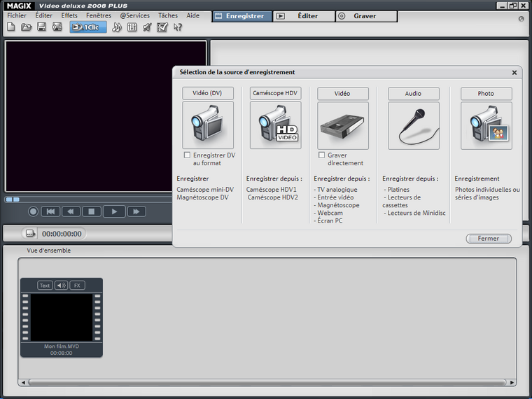The width and height of the screenshot is (532, 399).
Task: Save project with the floppy disk icon
Action: pyautogui.click(x=41, y=27)
